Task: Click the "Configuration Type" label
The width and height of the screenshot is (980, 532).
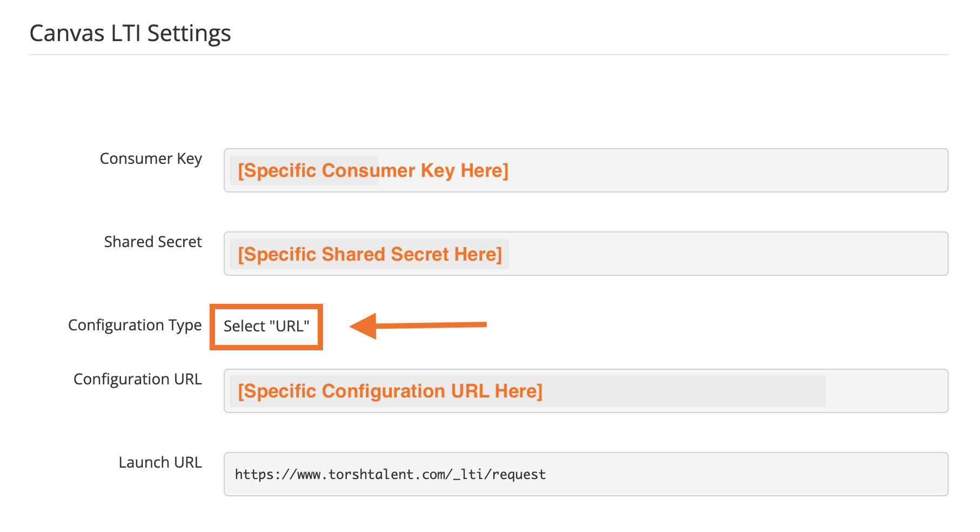Action: [135, 325]
